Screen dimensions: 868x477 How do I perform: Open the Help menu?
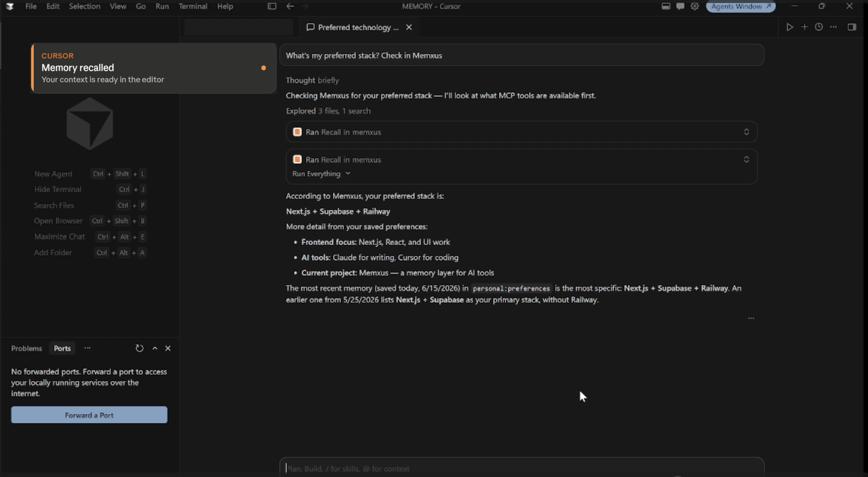click(x=225, y=6)
